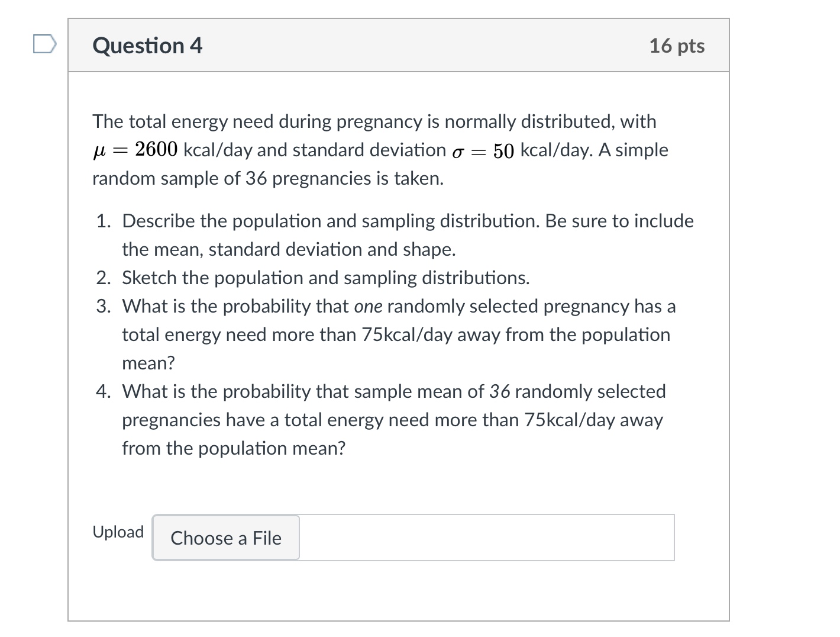Click the 16 pts label
Image resolution: width=840 pixels, height=637 pixels.
pos(677,46)
